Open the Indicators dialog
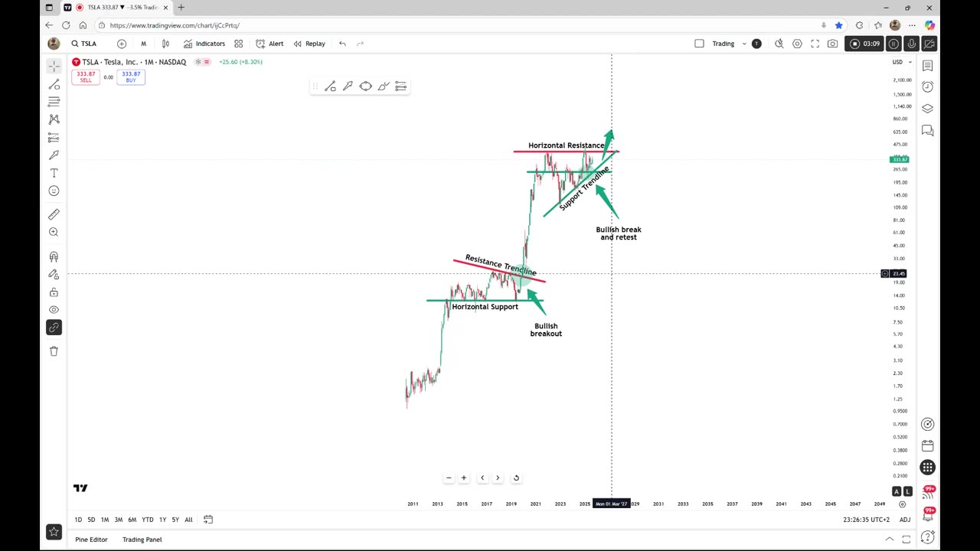 (204, 44)
